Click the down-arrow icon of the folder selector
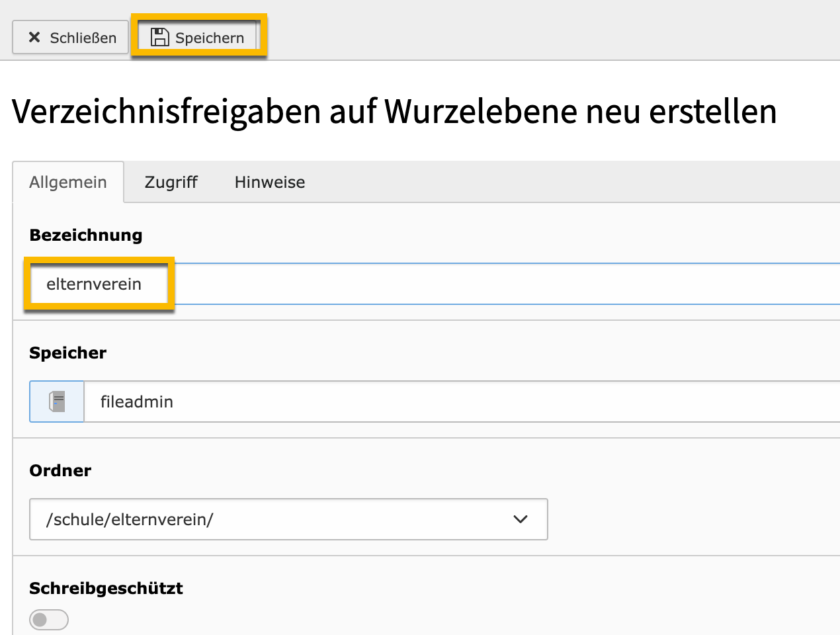 [521, 519]
